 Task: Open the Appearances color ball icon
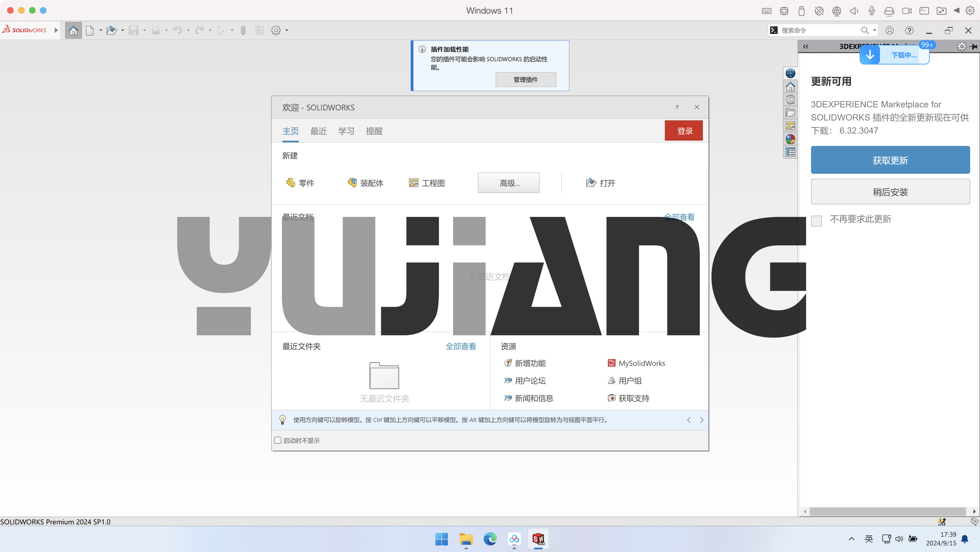[x=790, y=139]
